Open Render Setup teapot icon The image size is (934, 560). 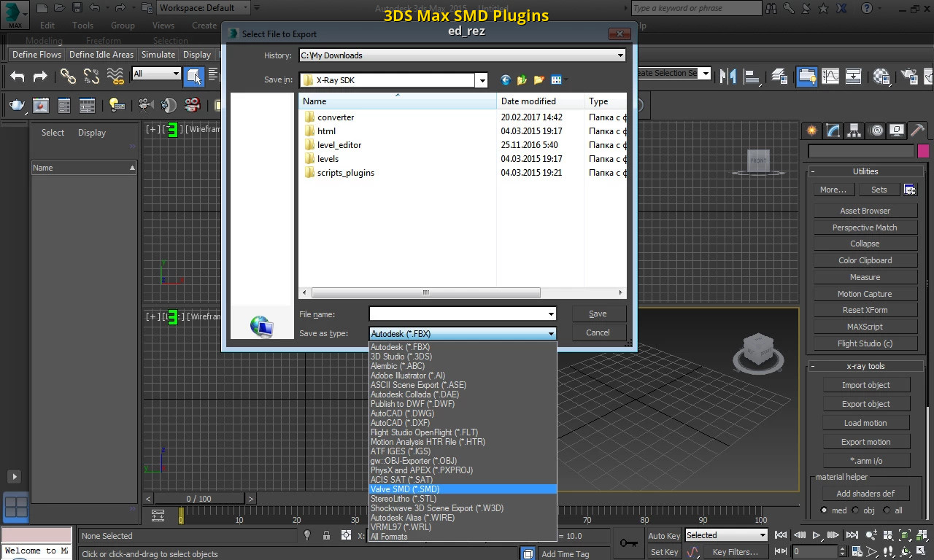point(17,105)
